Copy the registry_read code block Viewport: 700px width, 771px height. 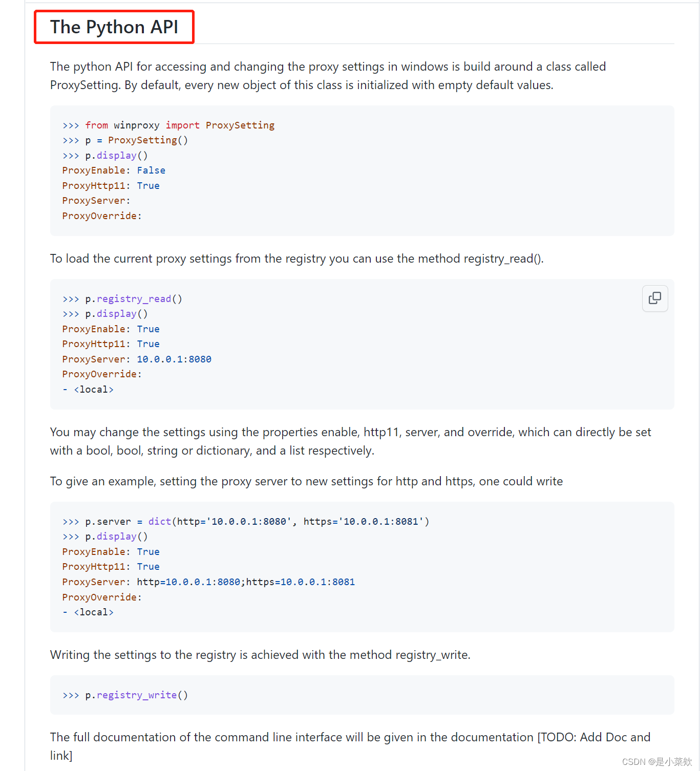(x=655, y=298)
